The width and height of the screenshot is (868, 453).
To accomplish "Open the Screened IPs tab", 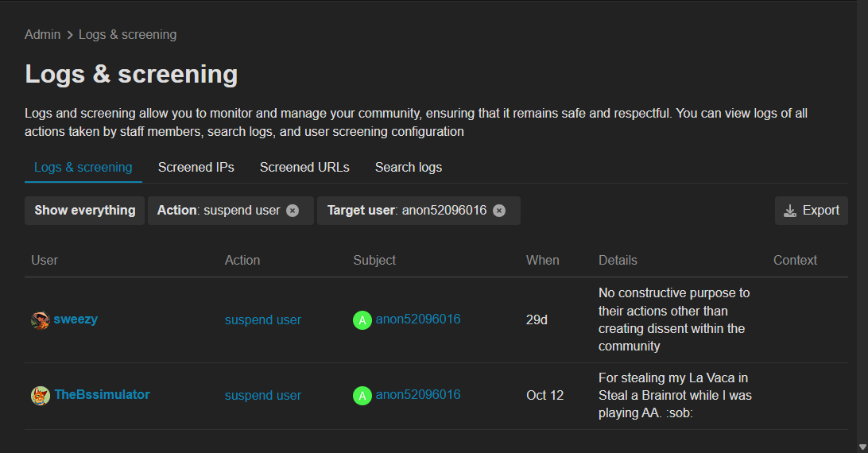I will (x=196, y=168).
